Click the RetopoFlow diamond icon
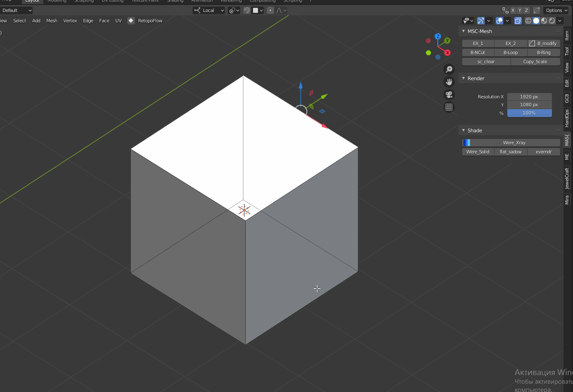Viewport: 573px width, 392px height. tap(131, 21)
